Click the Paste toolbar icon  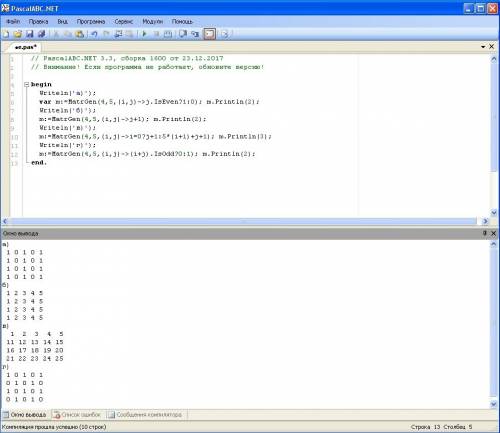(79, 34)
